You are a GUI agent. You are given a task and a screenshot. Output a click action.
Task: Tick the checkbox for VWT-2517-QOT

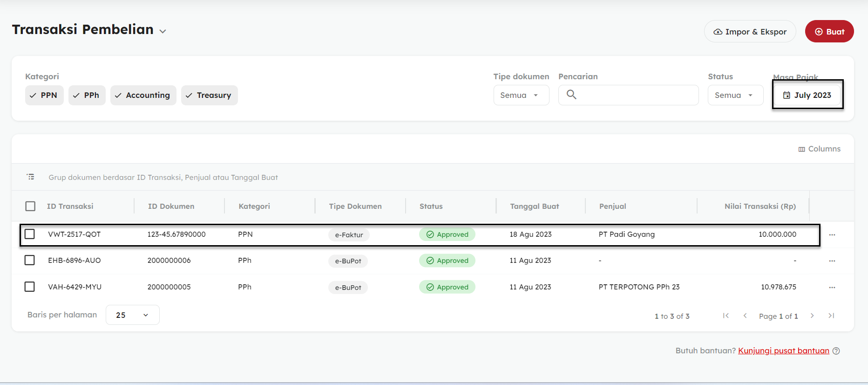[x=30, y=234]
